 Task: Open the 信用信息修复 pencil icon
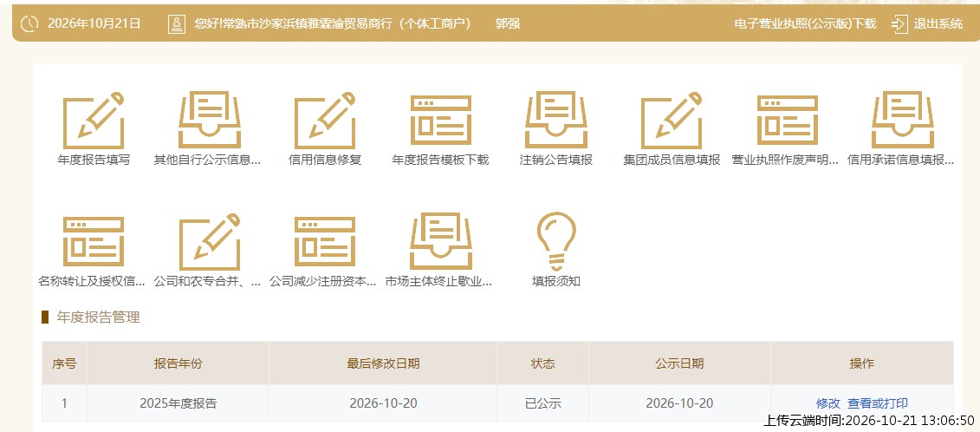(x=325, y=121)
